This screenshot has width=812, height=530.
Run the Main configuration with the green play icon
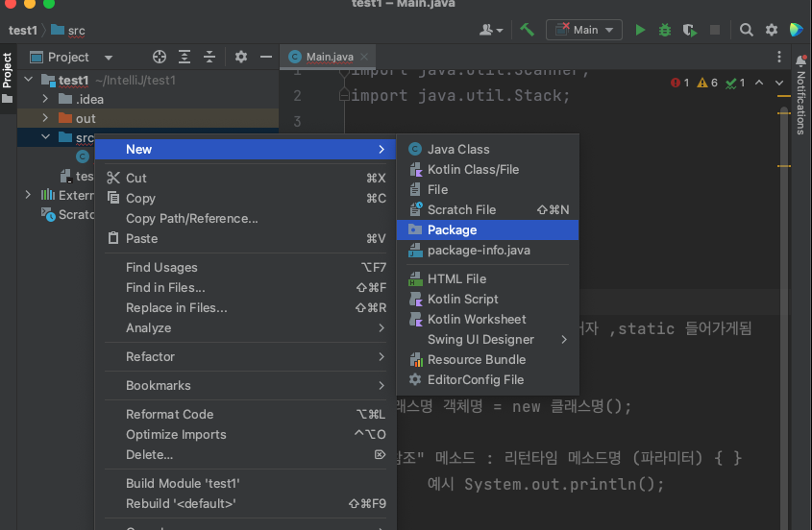[640, 30]
